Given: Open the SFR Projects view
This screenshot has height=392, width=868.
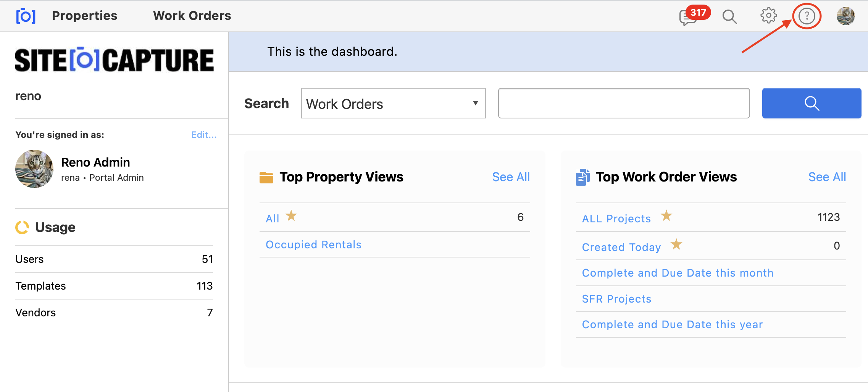Looking at the screenshot, I should tap(616, 299).
